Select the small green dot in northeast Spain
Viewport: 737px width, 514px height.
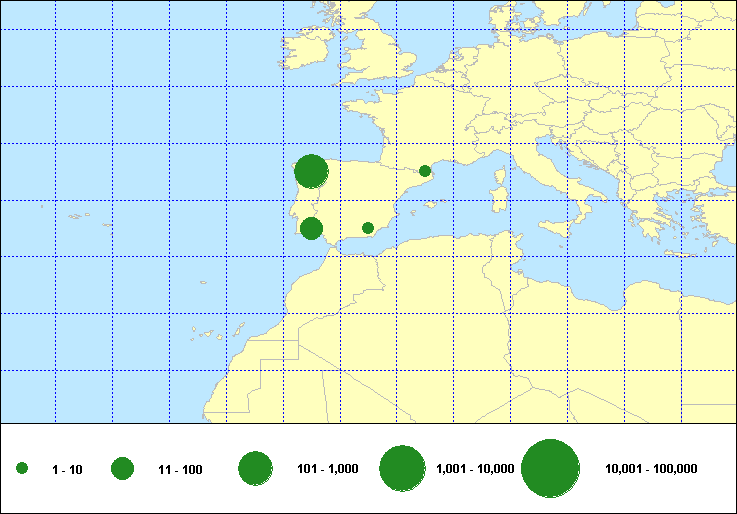point(425,171)
